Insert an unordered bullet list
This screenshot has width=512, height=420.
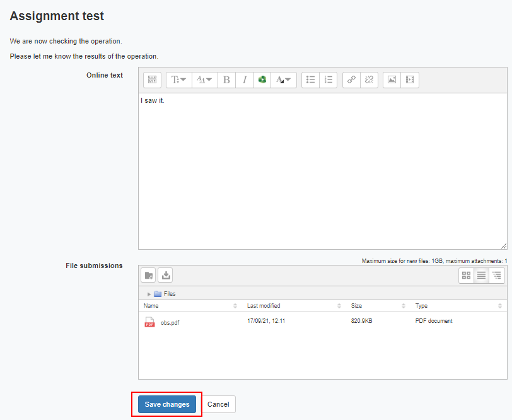310,80
